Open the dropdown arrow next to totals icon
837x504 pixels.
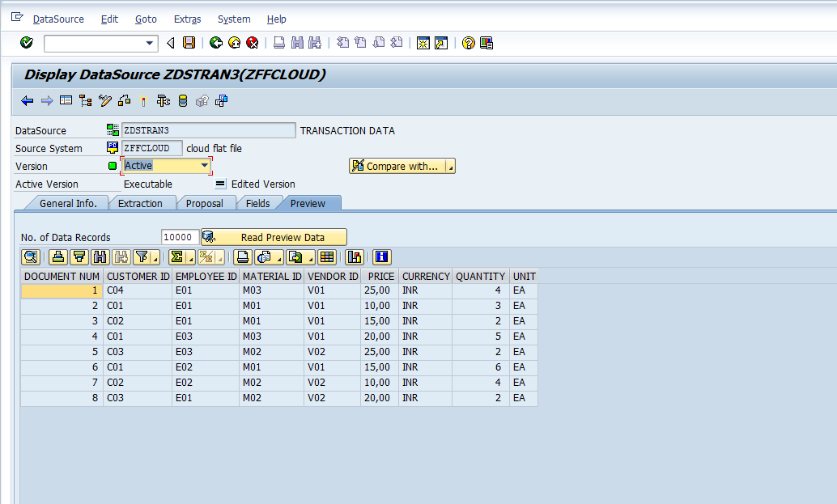pos(189,256)
